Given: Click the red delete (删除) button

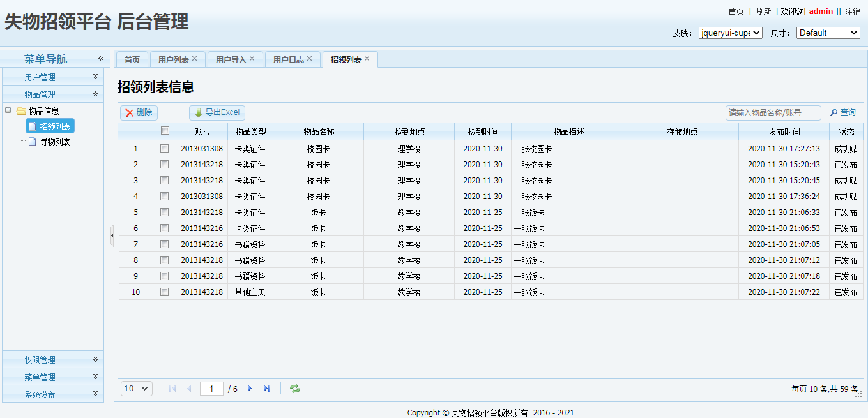Looking at the screenshot, I should coord(139,113).
